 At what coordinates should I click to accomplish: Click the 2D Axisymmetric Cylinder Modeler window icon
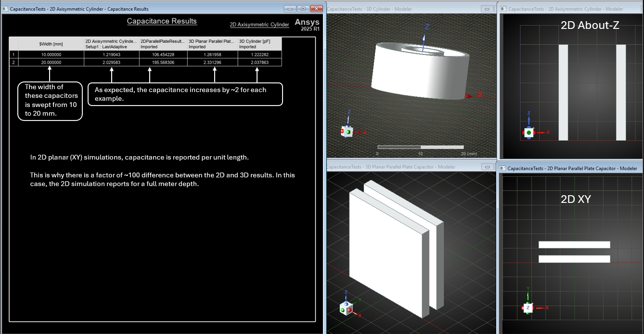point(503,9)
